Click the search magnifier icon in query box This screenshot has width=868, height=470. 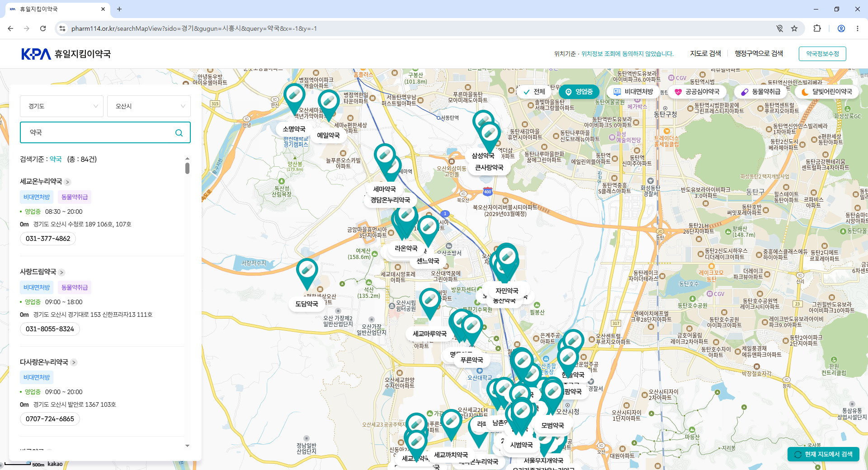tap(179, 132)
